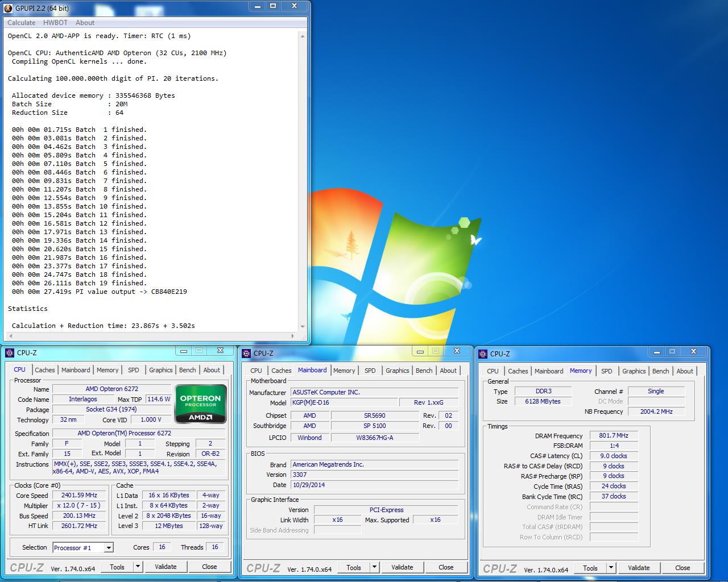Screen dimensions: 728x582
Task: Click GPUPI vertical scrollbar track
Action: [x=302, y=181]
